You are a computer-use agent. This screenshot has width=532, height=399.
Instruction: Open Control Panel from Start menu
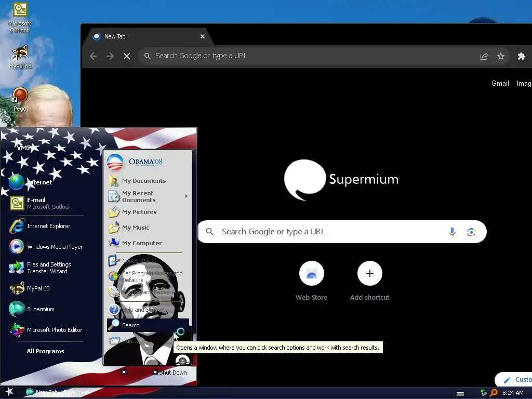(x=132, y=261)
